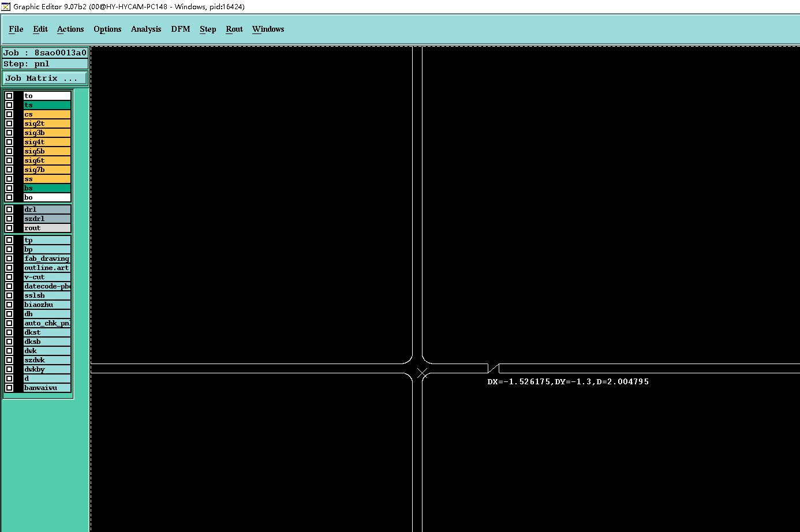Open the DFM menu
Image resolution: width=800 pixels, height=532 pixels.
coord(181,29)
